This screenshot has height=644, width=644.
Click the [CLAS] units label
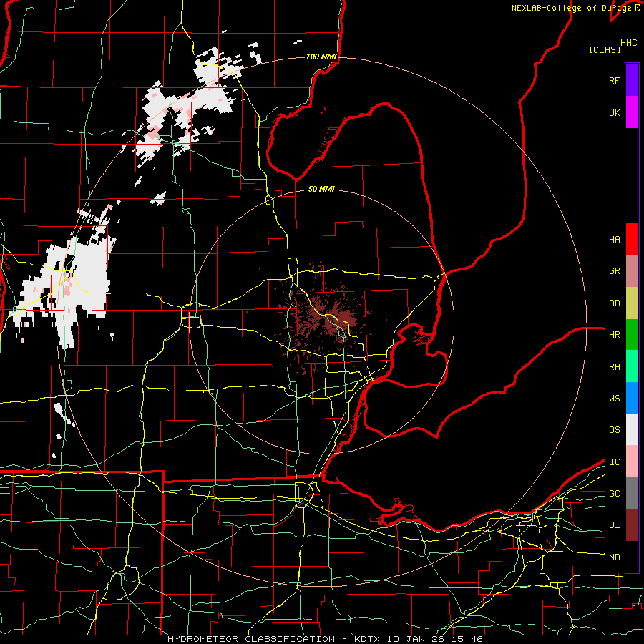[605, 49]
